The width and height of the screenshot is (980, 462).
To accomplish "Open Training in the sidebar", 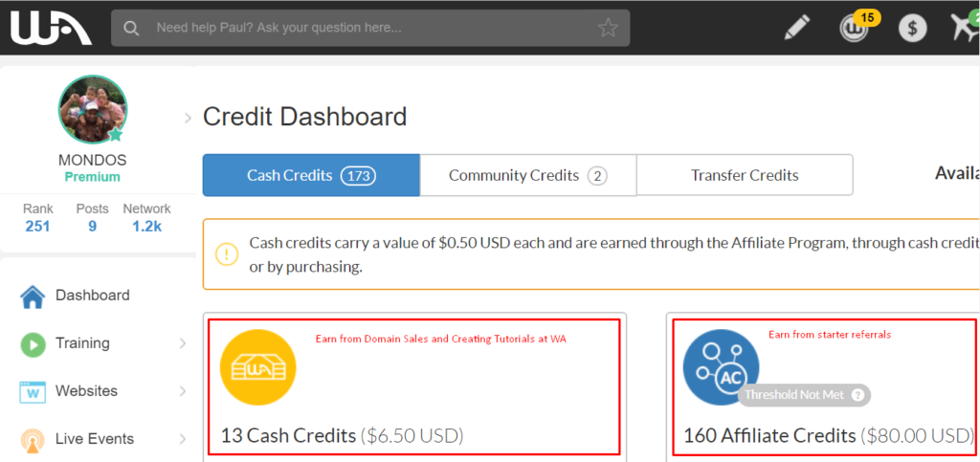I will (x=82, y=343).
